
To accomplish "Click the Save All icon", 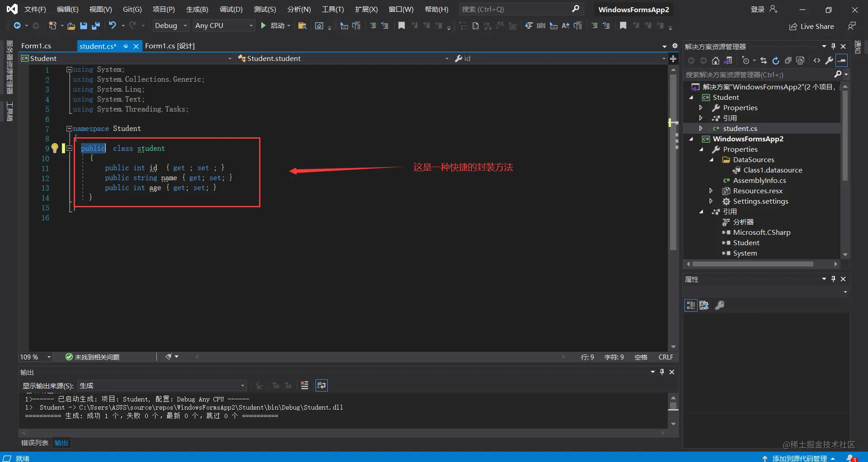I will click(96, 26).
